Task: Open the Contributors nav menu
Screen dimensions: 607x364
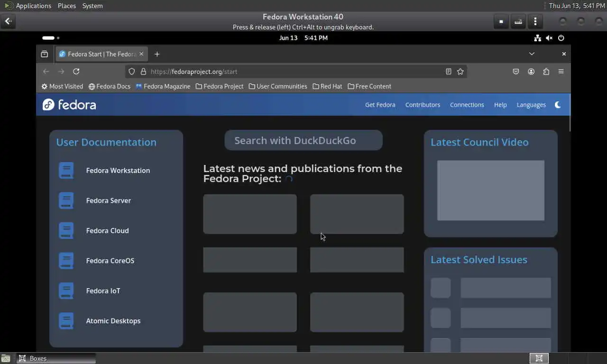Action: [x=423, y=105]
